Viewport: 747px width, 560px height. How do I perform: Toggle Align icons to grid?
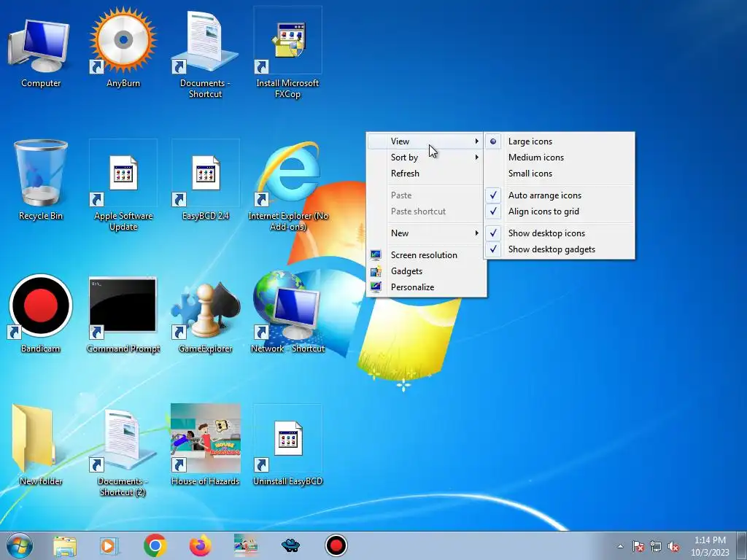[x=560, y=211]
